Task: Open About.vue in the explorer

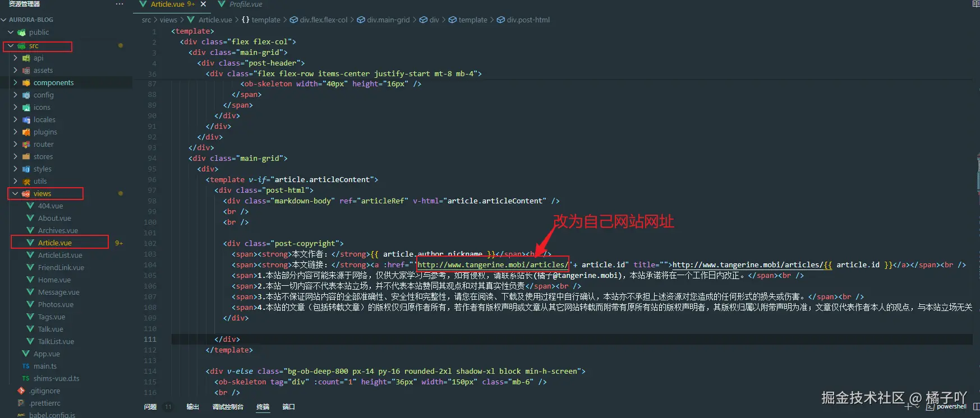Action: tap(54, 218)
